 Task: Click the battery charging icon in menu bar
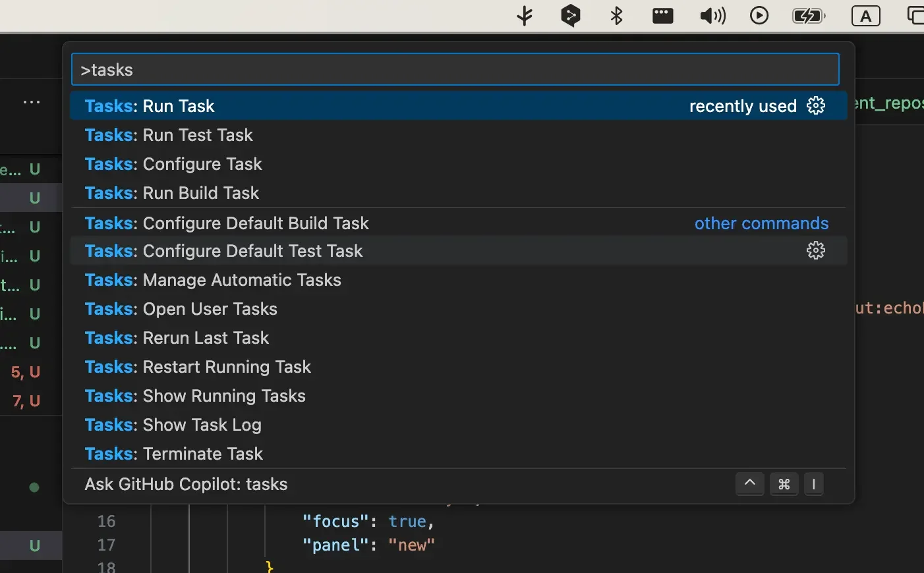(809, 16)
